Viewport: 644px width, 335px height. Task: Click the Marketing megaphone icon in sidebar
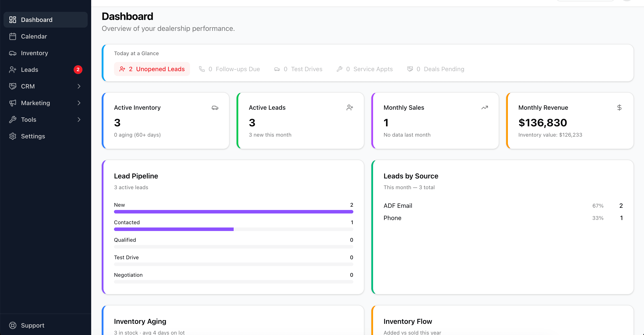[13, 103]
